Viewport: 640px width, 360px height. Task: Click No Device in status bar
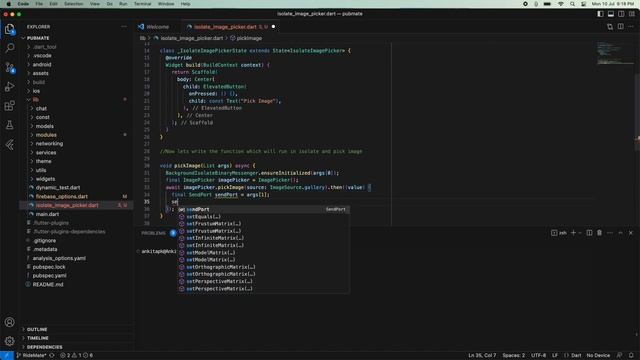tap(598, 356)
